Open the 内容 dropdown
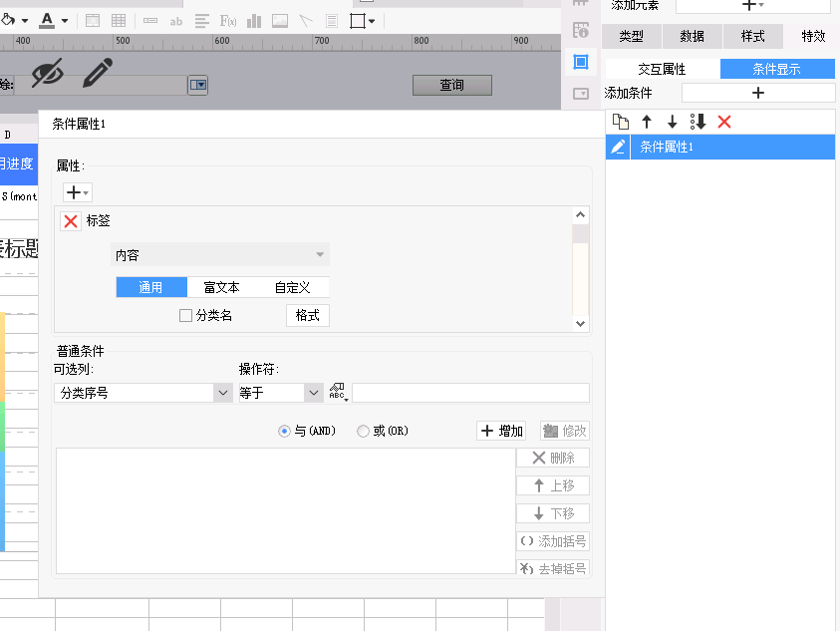The height and width of the screenshot is (631, 840). (x=220, y=254)
